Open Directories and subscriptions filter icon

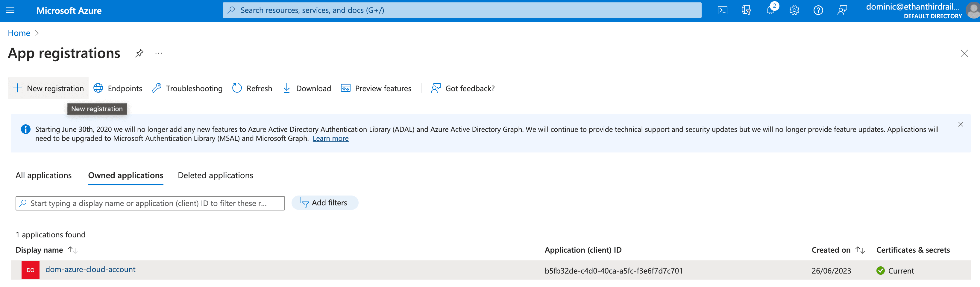click(x=746, y=10)
